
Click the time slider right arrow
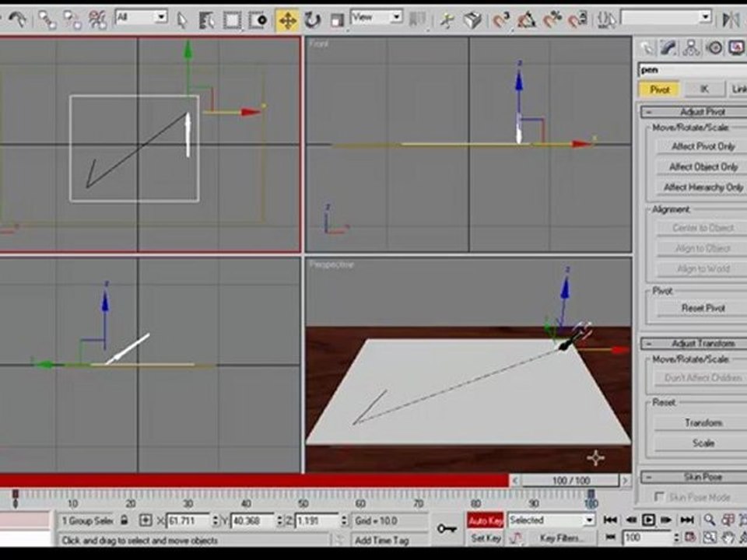click(626, 481)
